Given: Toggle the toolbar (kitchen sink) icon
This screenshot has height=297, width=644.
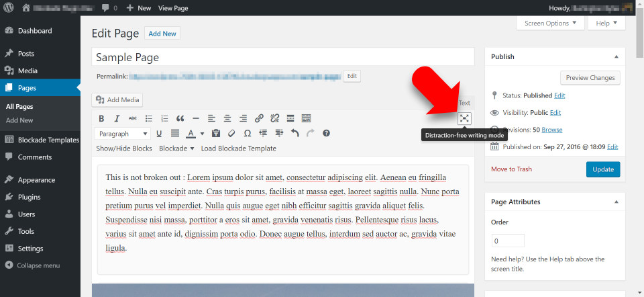Looking at the screenshot, I should [306, 118].
